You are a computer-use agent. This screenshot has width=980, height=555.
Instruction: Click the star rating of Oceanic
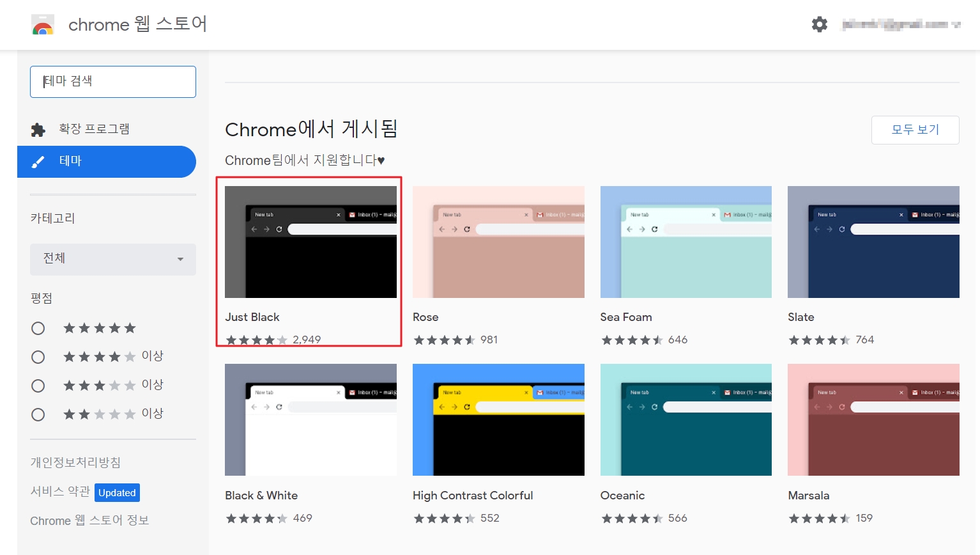[x=632, y=519]
